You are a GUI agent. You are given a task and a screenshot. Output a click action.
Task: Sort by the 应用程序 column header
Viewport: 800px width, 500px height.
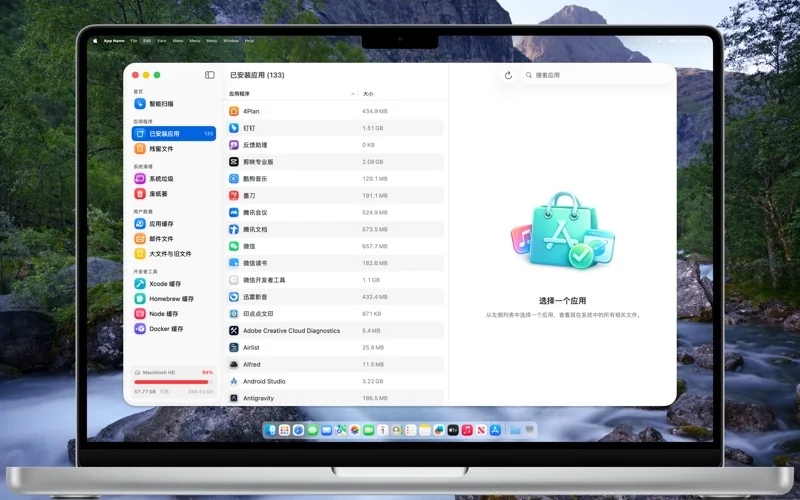point(239,94)
